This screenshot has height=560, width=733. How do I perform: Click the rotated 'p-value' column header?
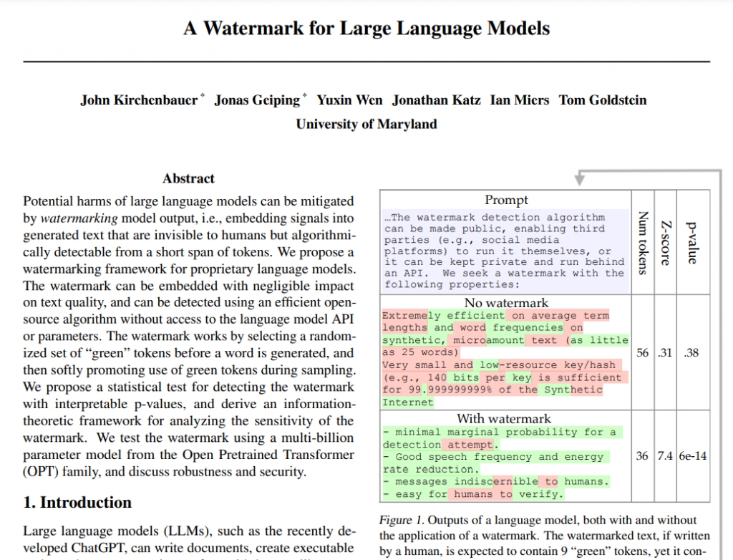(691, 242)
